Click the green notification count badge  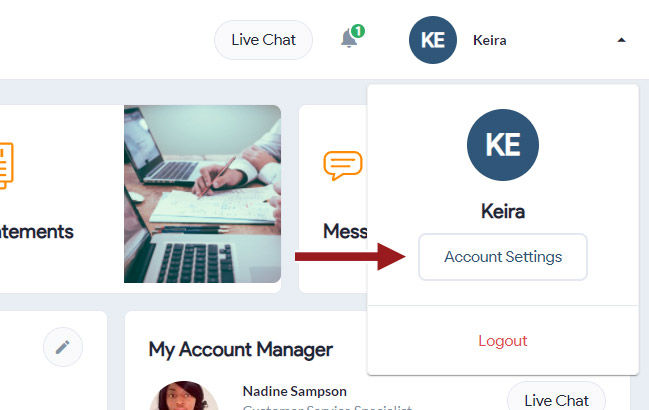click(358, 31)
